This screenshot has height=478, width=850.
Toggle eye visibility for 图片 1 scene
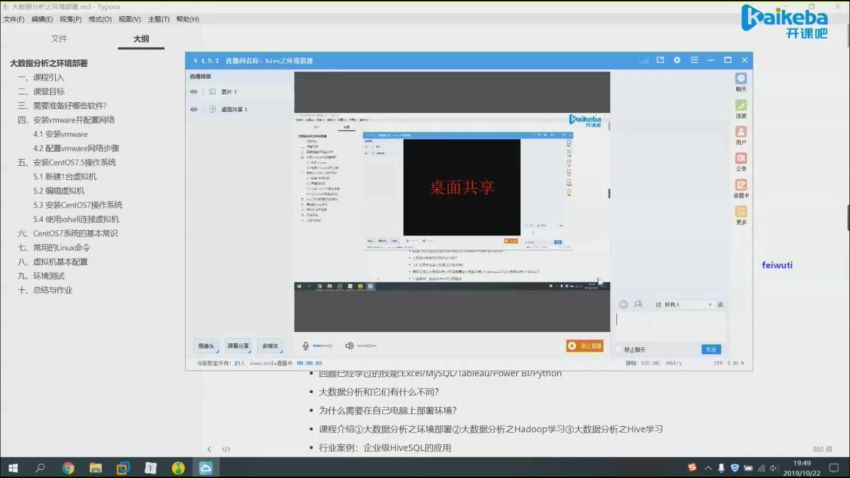(x=194, y=92)
